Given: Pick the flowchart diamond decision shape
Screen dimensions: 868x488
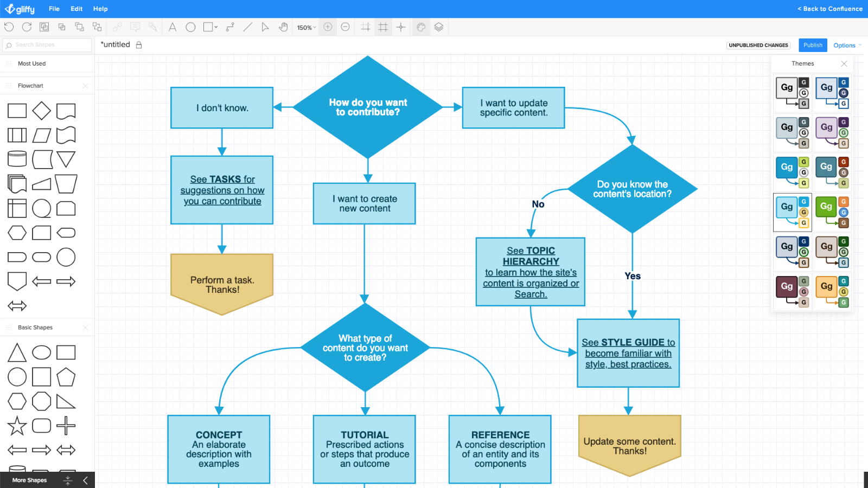Looking at the screenshot, I should click(42, 111).
